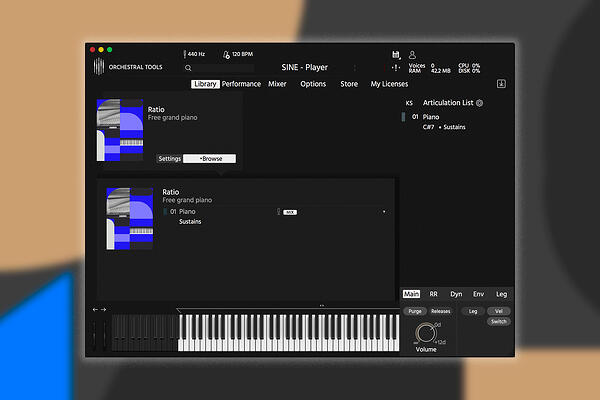Switch to the RR parameter tab
This screenshot has width=600, height=400.
click(x=433, y=294)
